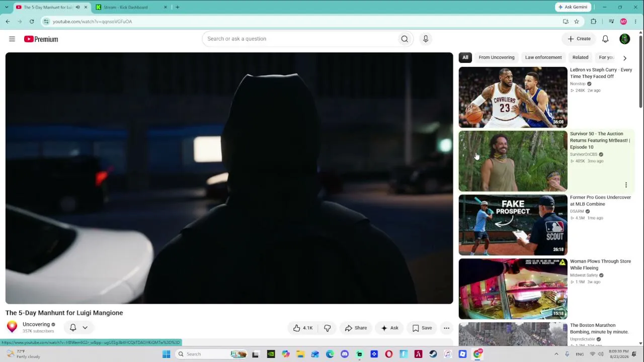This screenshot has height=362, width=644.
Task: Open LeBron vs Steph Curry thumbnail
Action: pyautogui.click(x=513, y=98)
